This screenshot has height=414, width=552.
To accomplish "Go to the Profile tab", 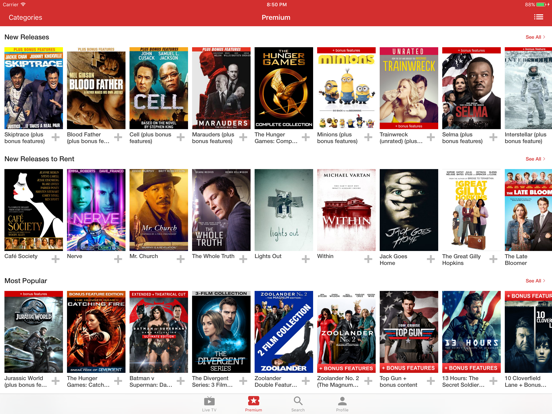I will coord(342,404).
